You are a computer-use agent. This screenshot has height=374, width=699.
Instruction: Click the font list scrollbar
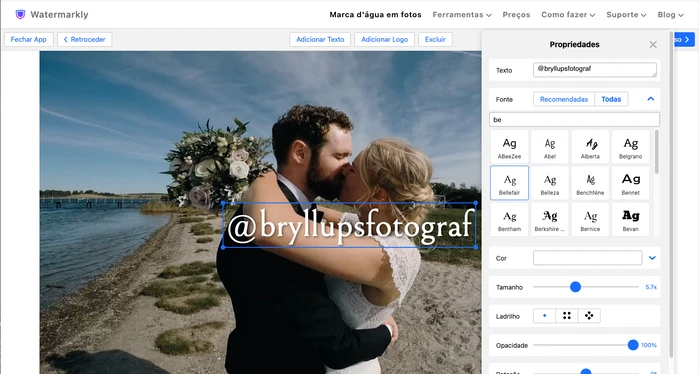[657, 152]
